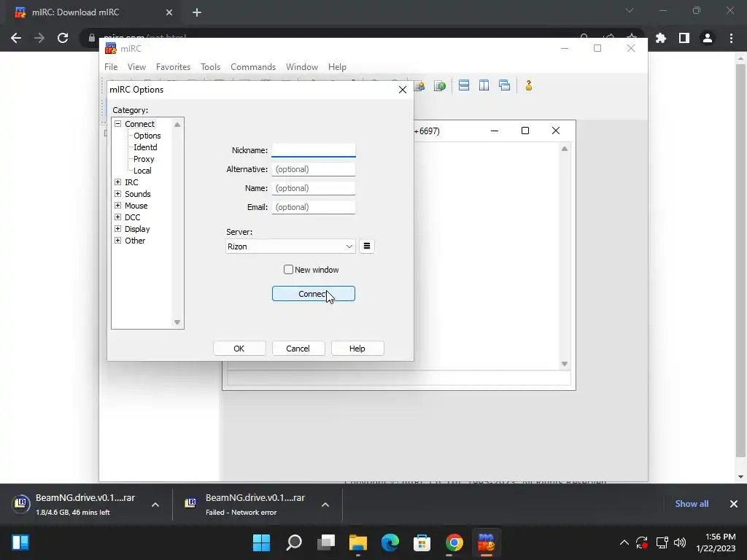Click Cancel in mIRC Options
747x560 pixels.
tap(298, 349)
